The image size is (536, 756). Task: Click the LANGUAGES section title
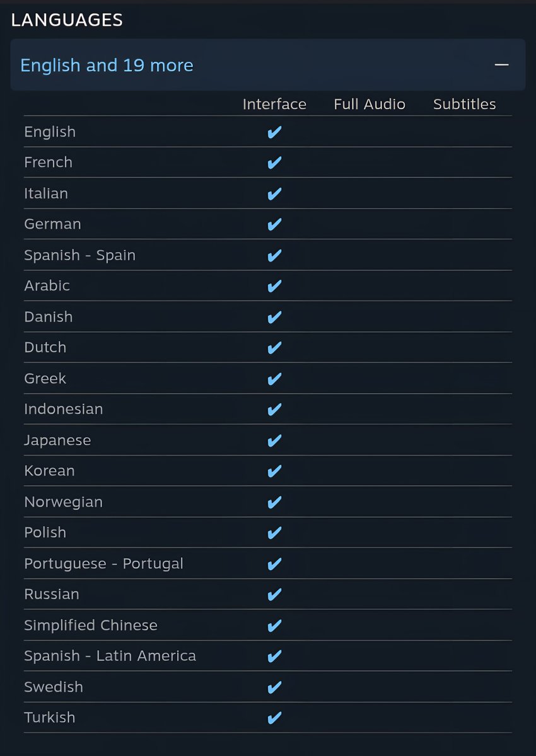point(67,20)
